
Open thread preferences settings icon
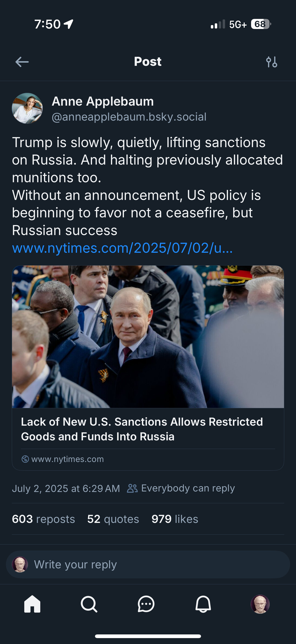(271, 62)
